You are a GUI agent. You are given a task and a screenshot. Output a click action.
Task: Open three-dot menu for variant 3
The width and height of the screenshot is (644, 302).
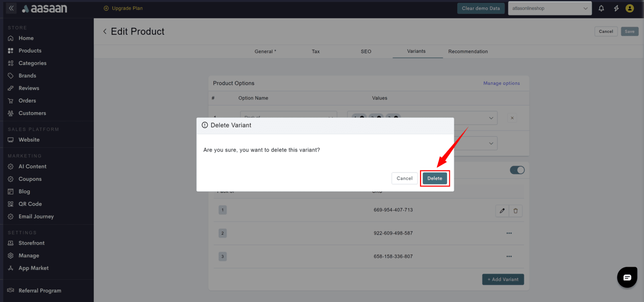pyautogui.click(x=509, y=257)
